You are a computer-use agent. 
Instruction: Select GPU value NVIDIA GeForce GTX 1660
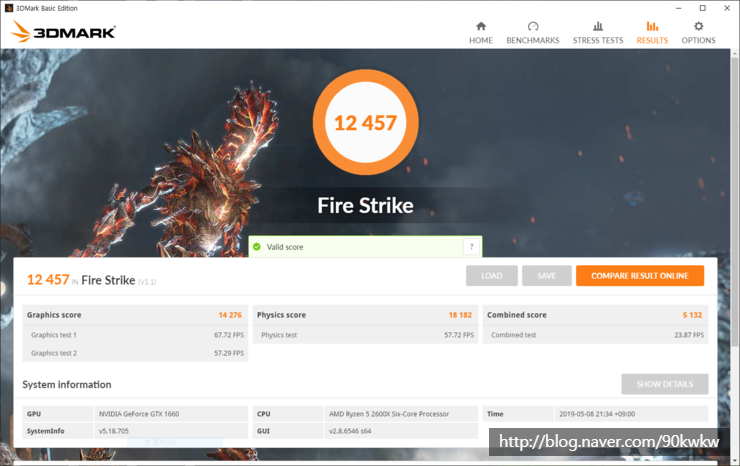(139, 414)
